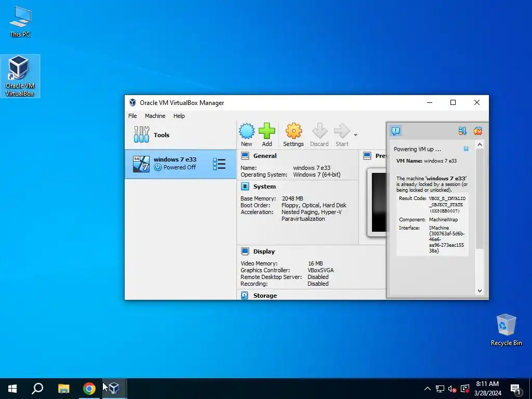532x399 pixels.
Task: Click the General section monitor icon
Action: pos(245,156)
